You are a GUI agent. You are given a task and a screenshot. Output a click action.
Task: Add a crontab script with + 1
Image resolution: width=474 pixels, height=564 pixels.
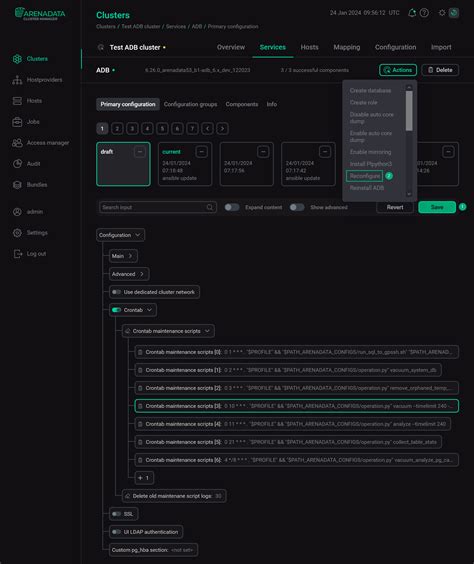pos(144,478)
